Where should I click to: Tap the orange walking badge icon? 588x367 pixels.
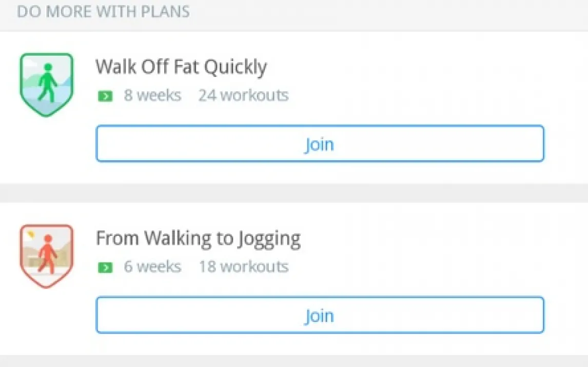(x=46, y=256)
